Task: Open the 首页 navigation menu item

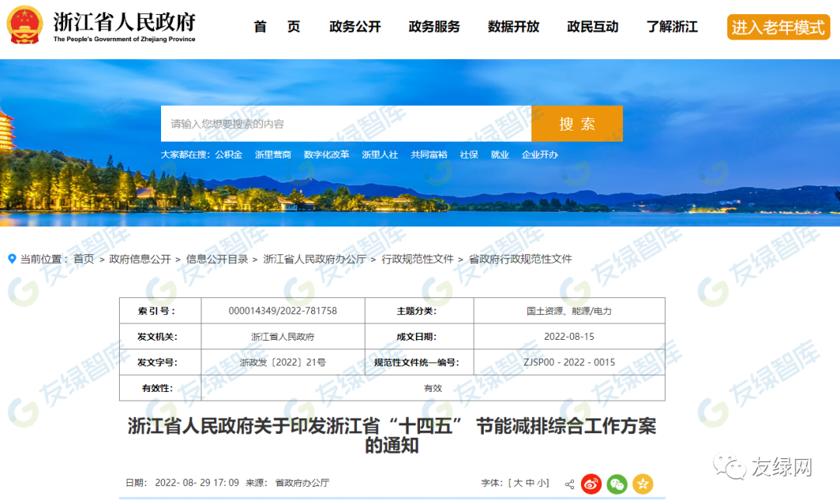Action: 277,26
